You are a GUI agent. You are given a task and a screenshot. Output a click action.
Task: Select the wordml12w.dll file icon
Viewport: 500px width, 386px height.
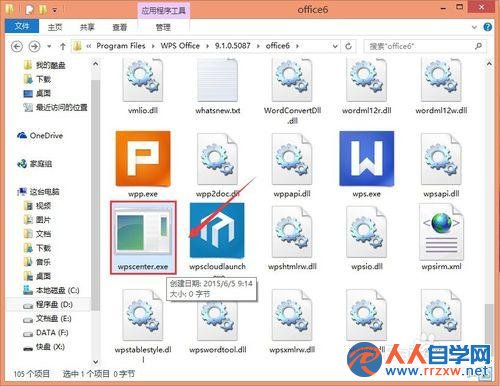click(x=441, y=80)
